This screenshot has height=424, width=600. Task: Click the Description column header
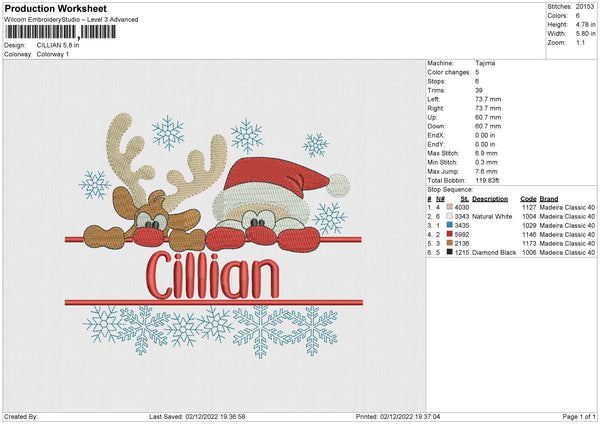(x=490, y=199)
